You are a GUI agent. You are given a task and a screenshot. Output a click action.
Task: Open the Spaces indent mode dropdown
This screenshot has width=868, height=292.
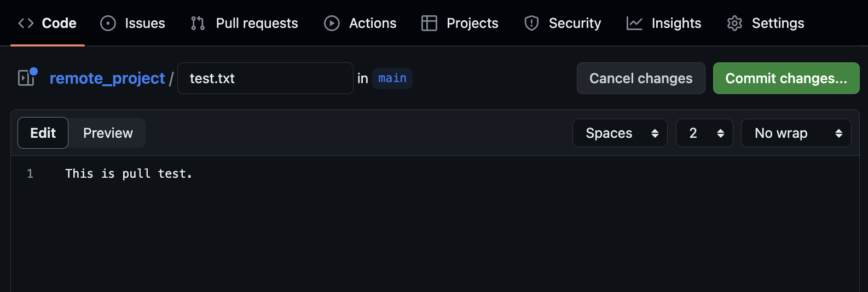click(620, 133)
